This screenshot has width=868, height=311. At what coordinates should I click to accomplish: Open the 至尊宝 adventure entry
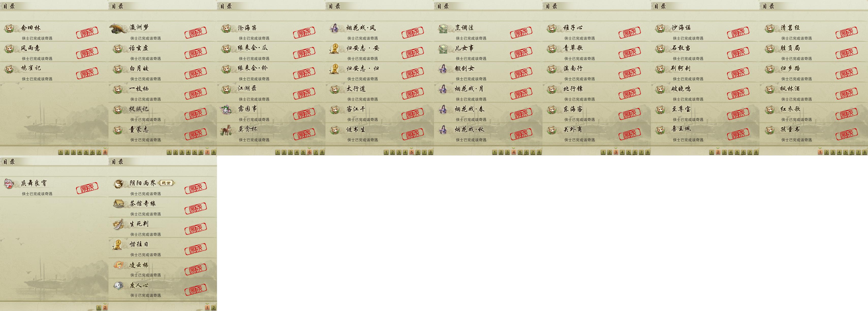705,113
